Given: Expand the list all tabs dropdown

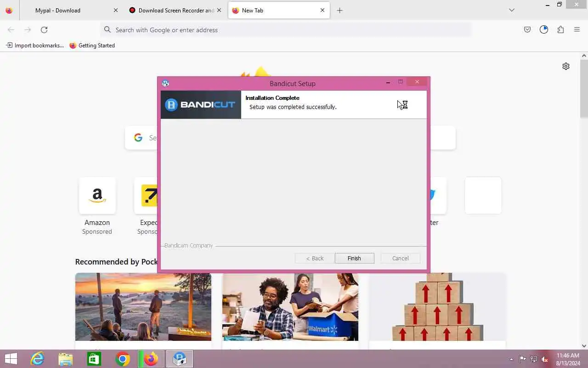Looking at the screenshot, I should (x=512, y=10).
